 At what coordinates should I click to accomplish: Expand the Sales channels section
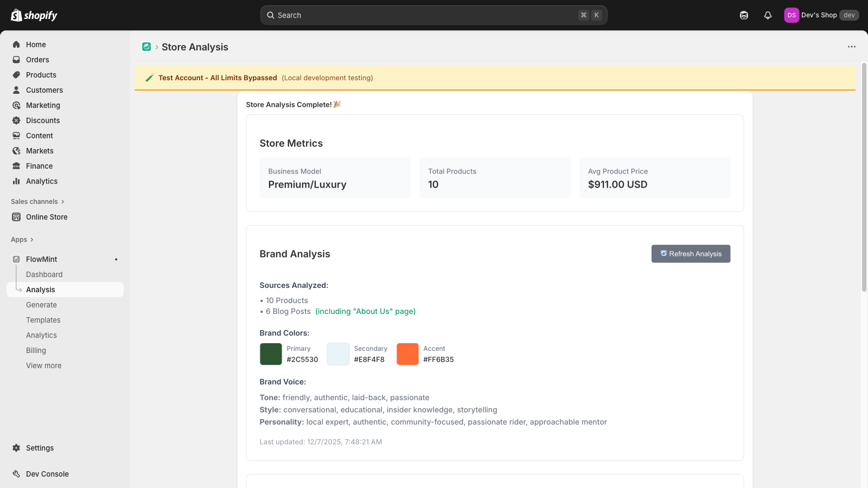tap(37, 202)
